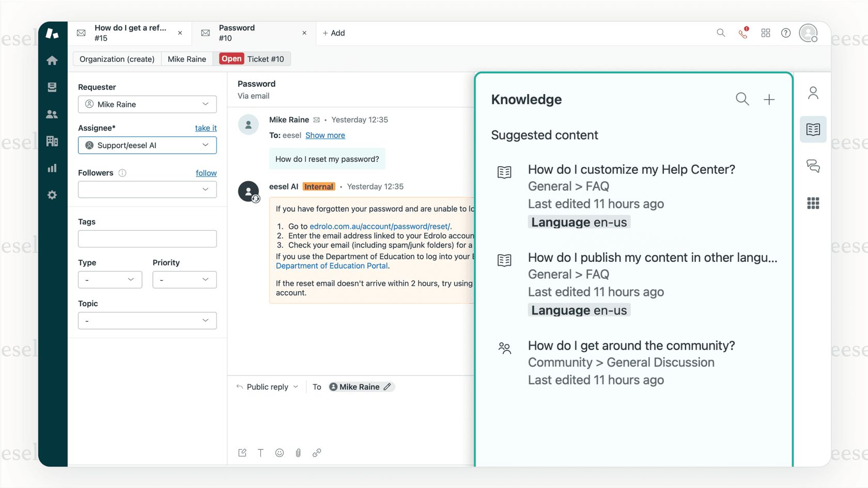
Task: Open Admin settings via the gear icon
Action: 52,195
